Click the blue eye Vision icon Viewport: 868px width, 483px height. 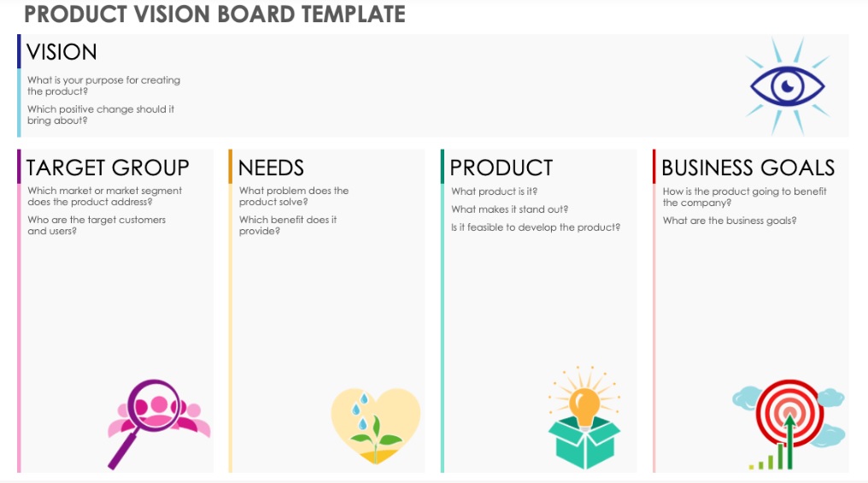(x=787, y=86)
